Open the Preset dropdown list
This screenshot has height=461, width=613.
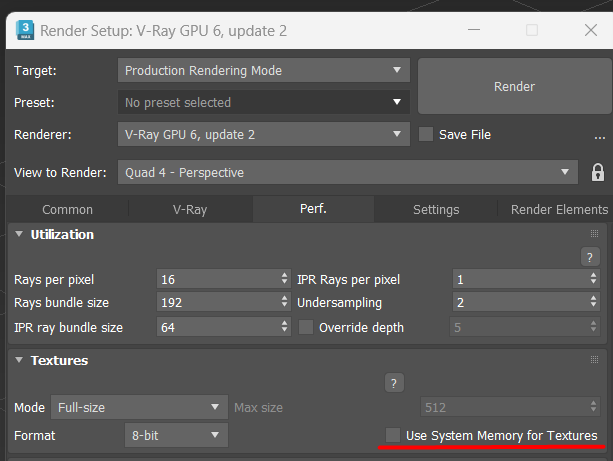[263, 102]
